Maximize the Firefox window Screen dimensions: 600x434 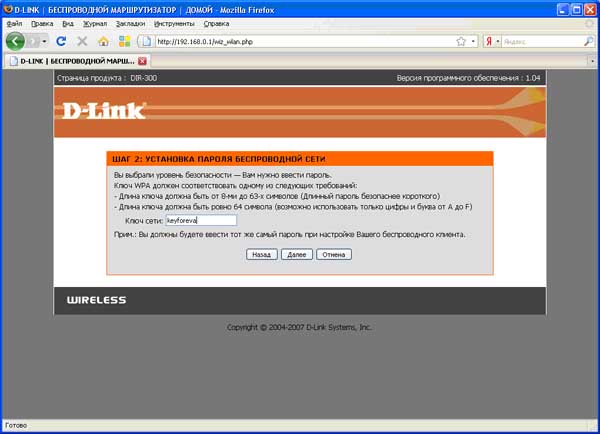[x=577, y=10]
